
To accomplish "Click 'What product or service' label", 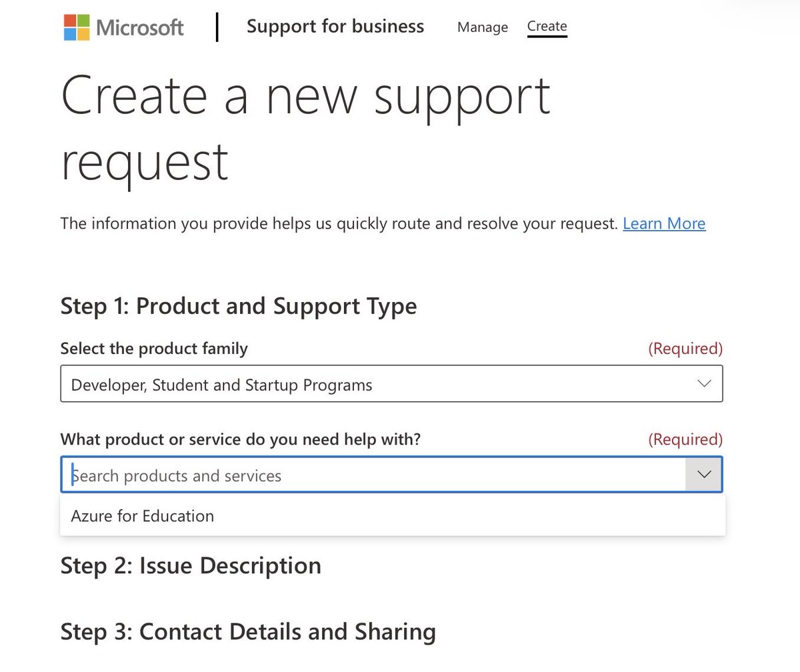I will 241,439.
